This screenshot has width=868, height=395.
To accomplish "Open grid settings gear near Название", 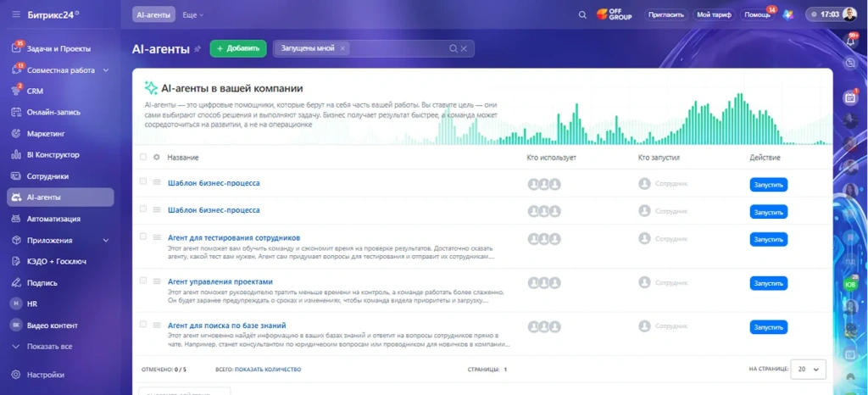I will pyautogui.click(x=157, y=157).
